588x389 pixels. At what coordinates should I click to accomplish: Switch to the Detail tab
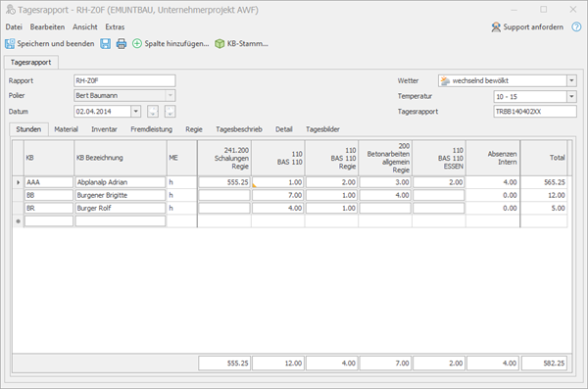tap(284, 129)
